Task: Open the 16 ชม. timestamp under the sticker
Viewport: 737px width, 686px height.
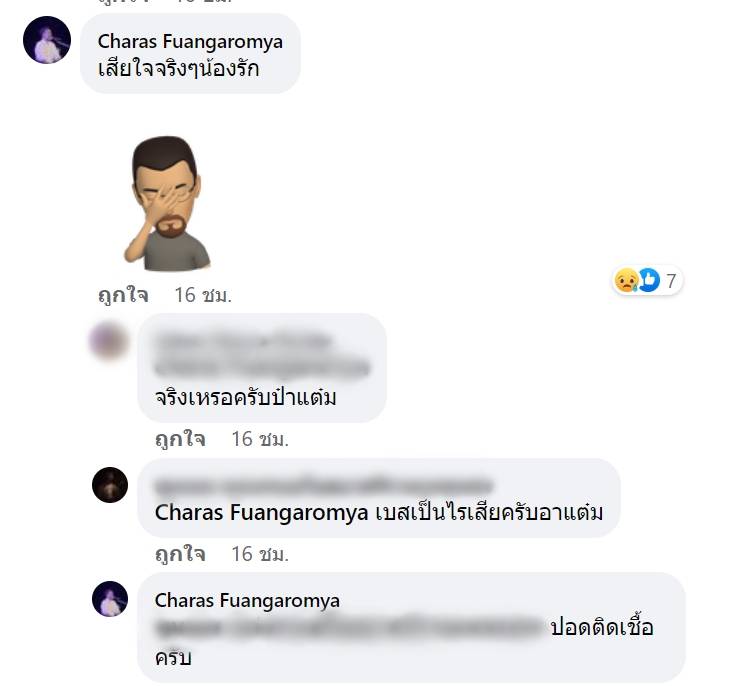Action: pyautogui.click(x=203, y=295)
